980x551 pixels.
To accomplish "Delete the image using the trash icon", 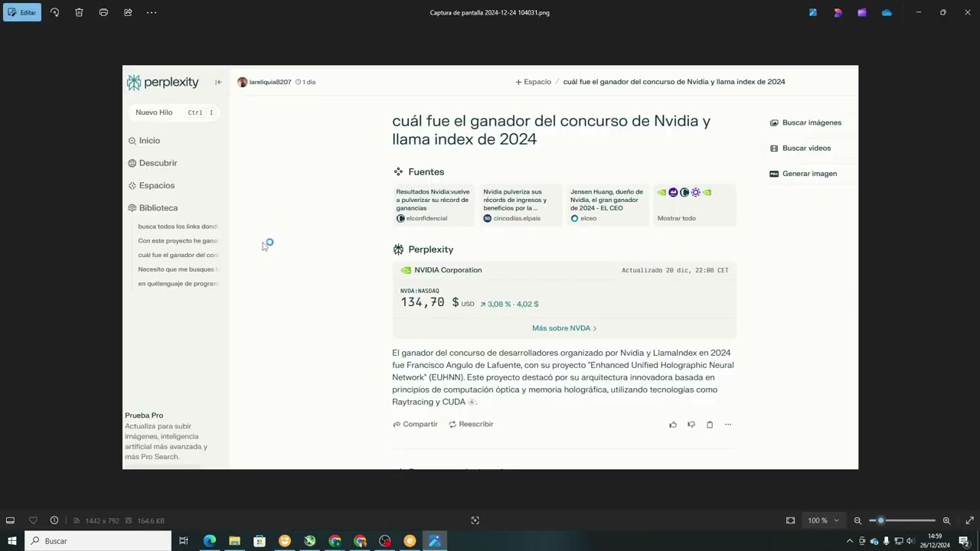I will pos(79,12).
